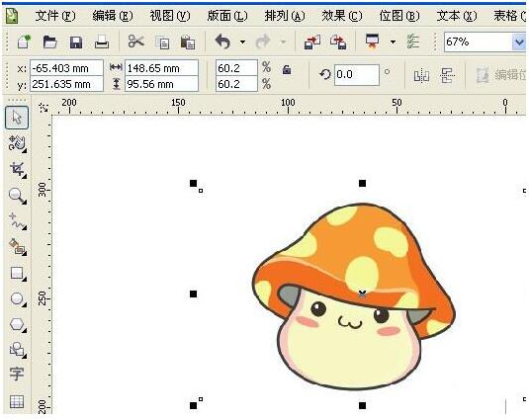Click the New document icon
Image resolution: width=529 pixels, height=420 pixels.
pyautogui.click(x=24, y=42)
